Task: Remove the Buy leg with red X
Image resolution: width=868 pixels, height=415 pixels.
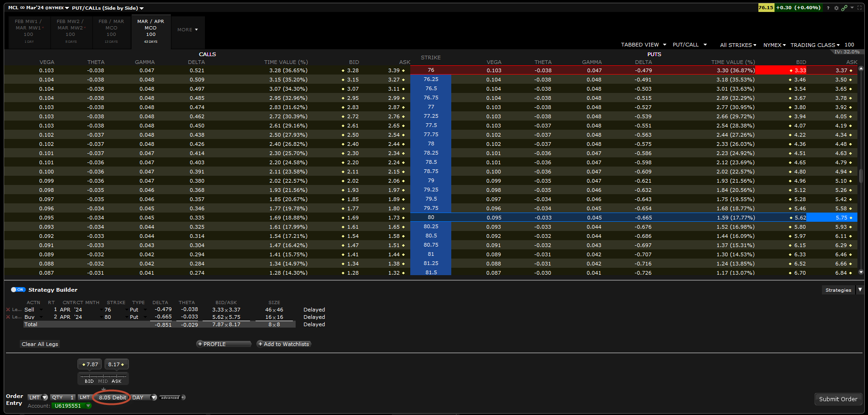Action: (8, 317)
